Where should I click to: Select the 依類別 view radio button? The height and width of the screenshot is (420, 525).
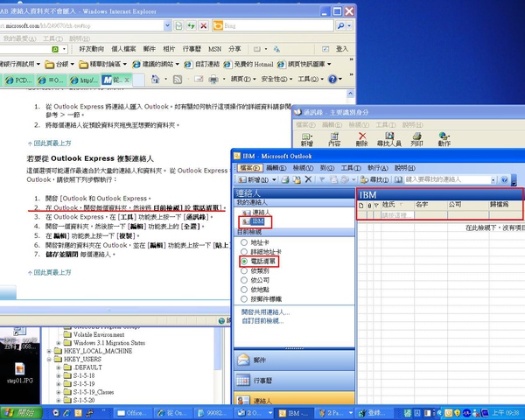pos(244,270)
